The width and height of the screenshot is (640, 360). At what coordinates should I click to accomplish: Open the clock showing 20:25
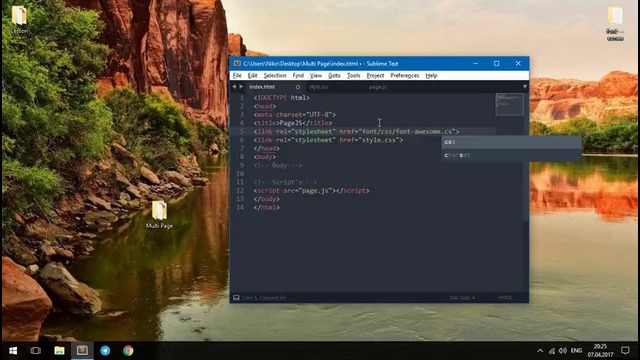point(600,351)
